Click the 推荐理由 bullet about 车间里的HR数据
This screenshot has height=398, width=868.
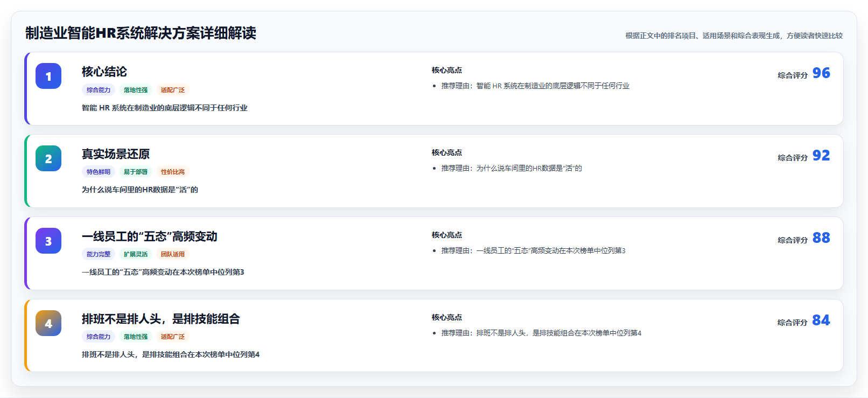512,168
